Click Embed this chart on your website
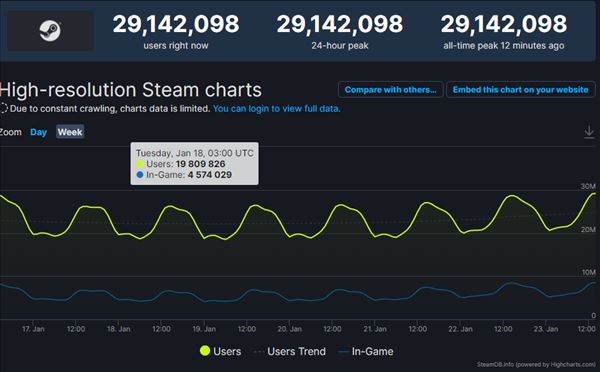Viewport: 600px width, 372px height. tap(520, 90)
